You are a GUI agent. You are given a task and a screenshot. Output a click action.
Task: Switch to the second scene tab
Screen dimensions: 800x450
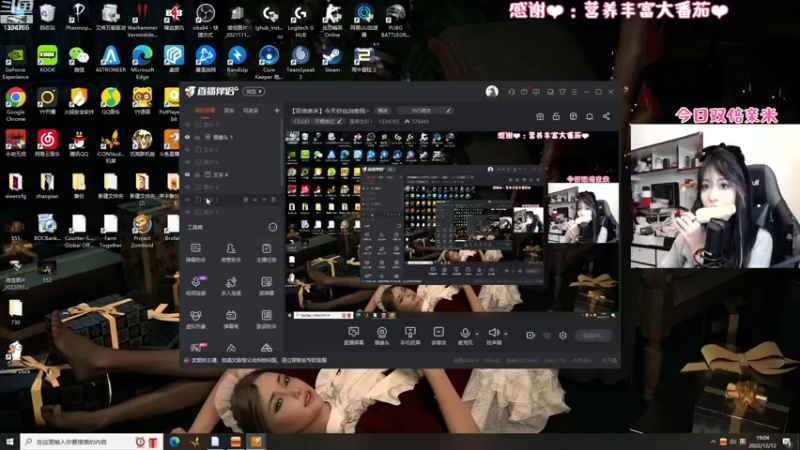[x=229, y=110]
